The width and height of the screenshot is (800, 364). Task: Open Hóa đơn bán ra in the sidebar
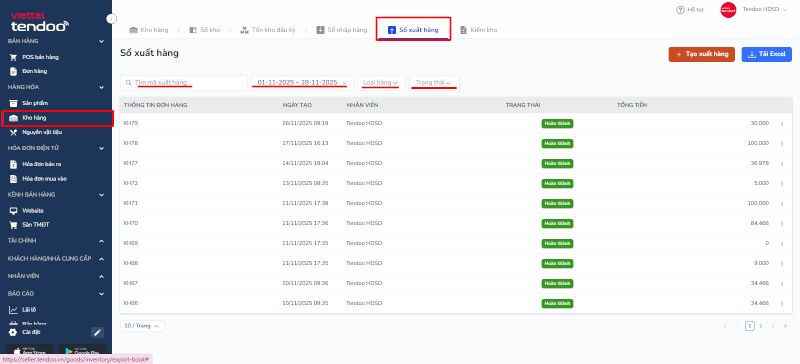click(x=36, y=164)
